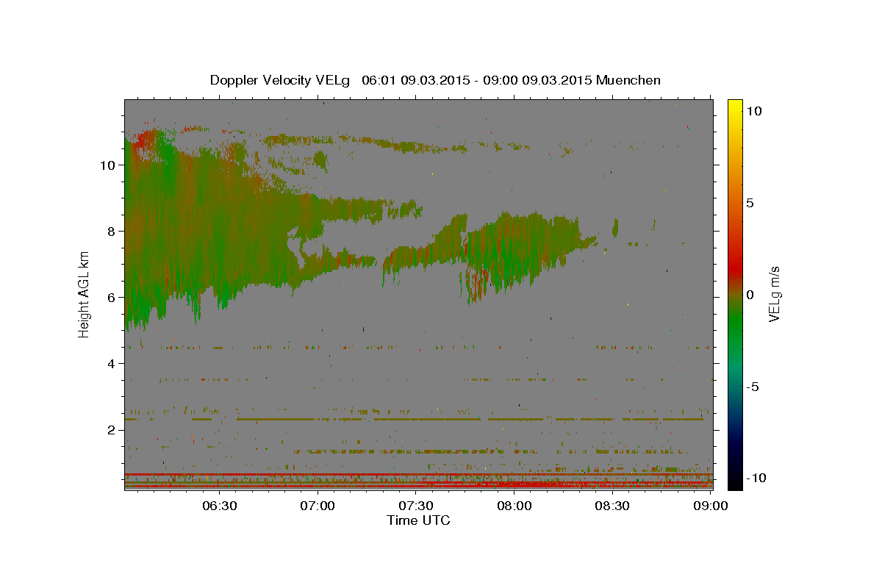Click the '09:00' time axis label
Screen dimensions: 882x588
click(x=711, y=506)
